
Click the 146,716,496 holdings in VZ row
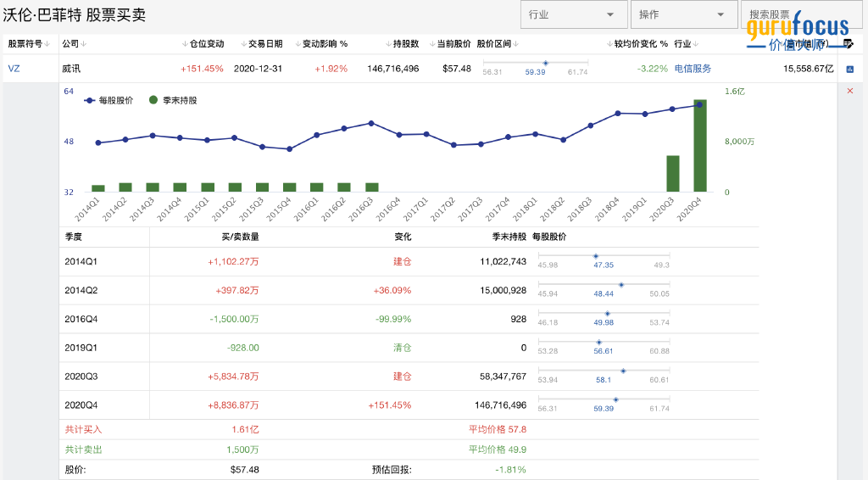(x=393, y=69)
